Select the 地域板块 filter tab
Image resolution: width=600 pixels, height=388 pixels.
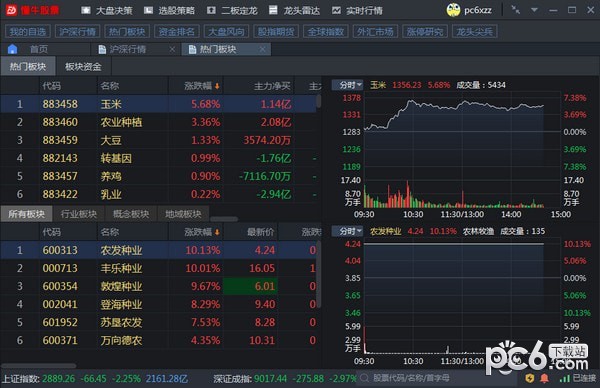pos(183,214)
